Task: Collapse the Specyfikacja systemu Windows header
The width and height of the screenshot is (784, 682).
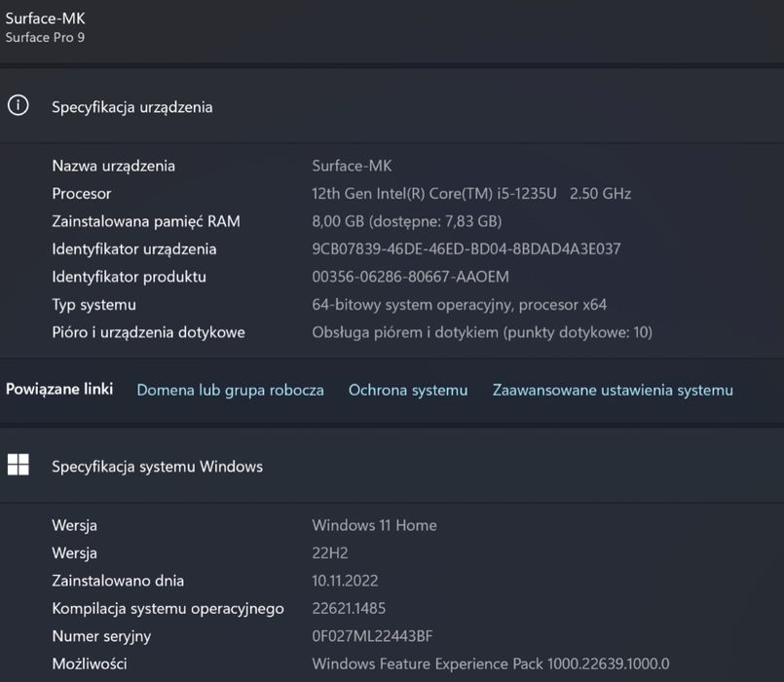Action: [392, 466]
